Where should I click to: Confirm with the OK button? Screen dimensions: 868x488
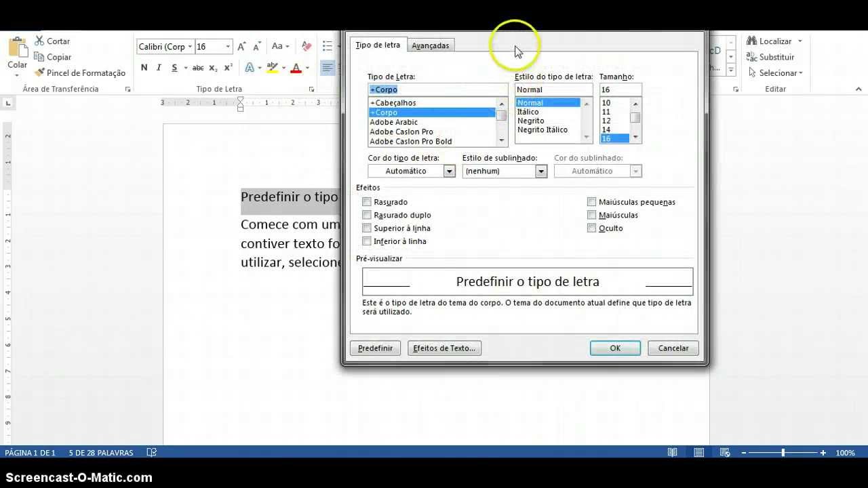coord(615,348)
